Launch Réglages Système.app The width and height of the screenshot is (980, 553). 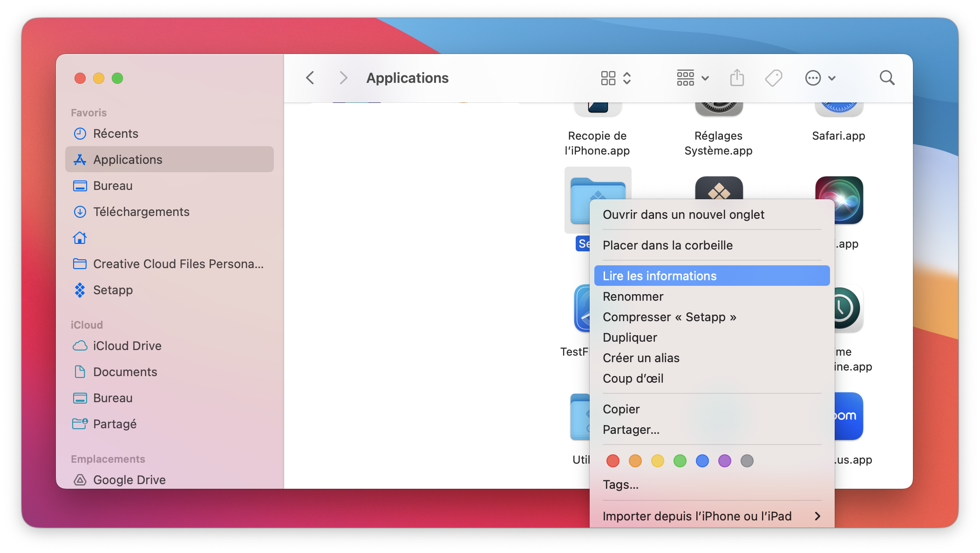[718, 112]
